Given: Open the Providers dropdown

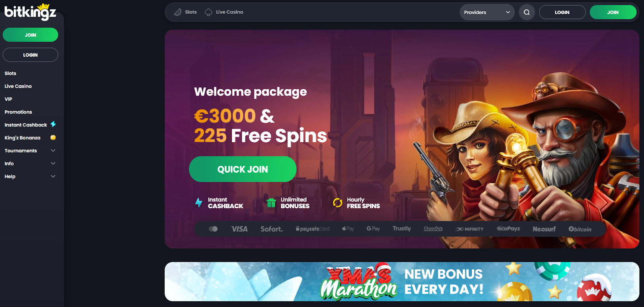Looking at the screenshot, I should 487,12.
